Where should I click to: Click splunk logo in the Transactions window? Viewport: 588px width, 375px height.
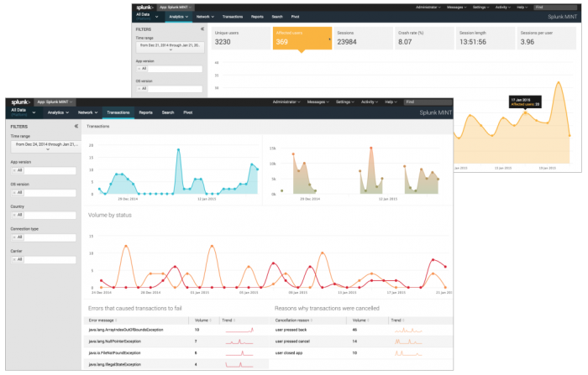(20, 102)
